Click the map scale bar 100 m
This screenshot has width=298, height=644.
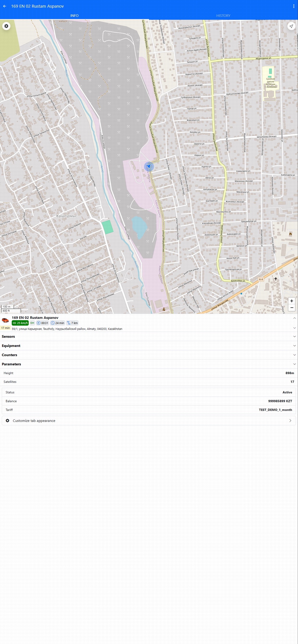[7, 307]
